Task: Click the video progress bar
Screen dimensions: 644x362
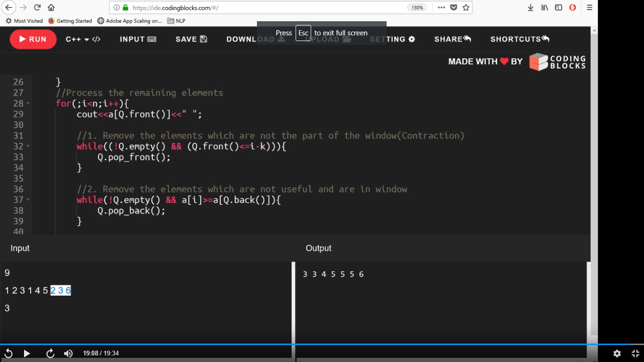Action: (x=322, y=345)
